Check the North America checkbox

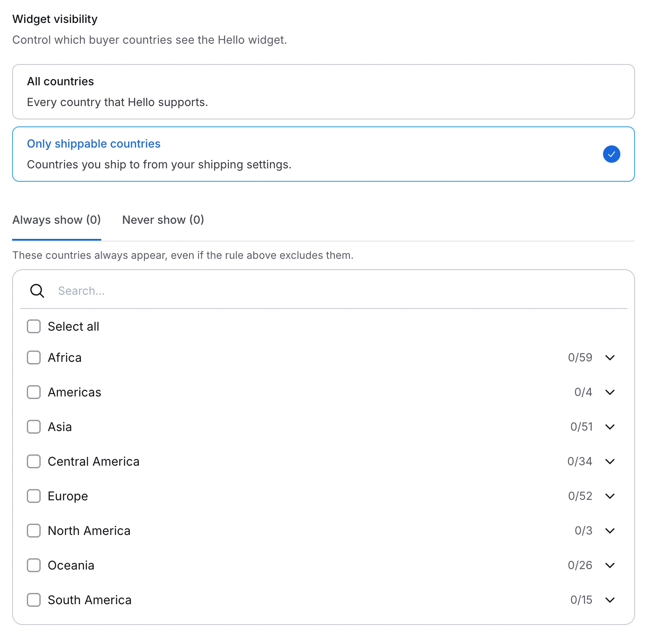[33, 531]
